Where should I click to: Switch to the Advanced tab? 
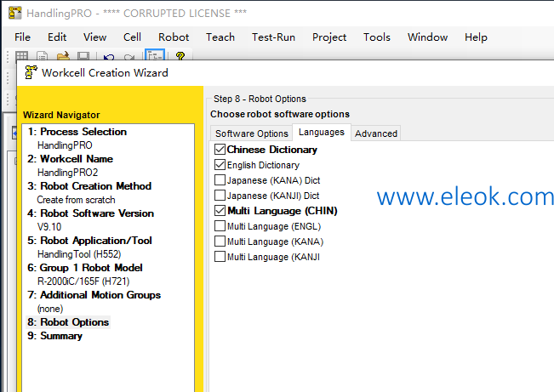click(x=376, y=134)
